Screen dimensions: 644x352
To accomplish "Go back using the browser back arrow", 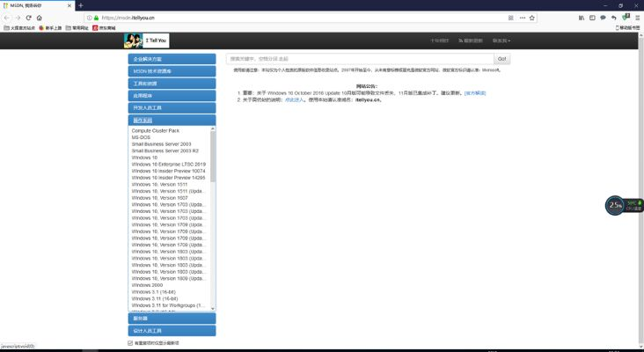I will (x=7, y=18).
